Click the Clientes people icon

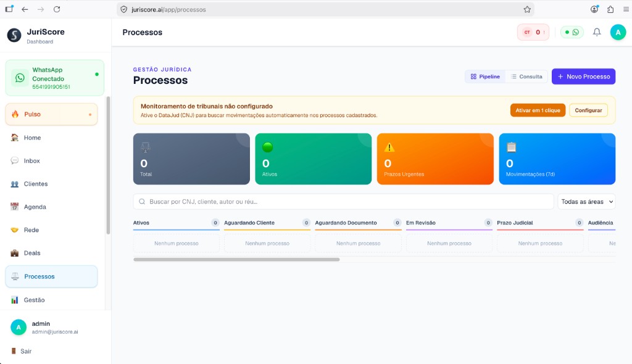coord(15,184)
